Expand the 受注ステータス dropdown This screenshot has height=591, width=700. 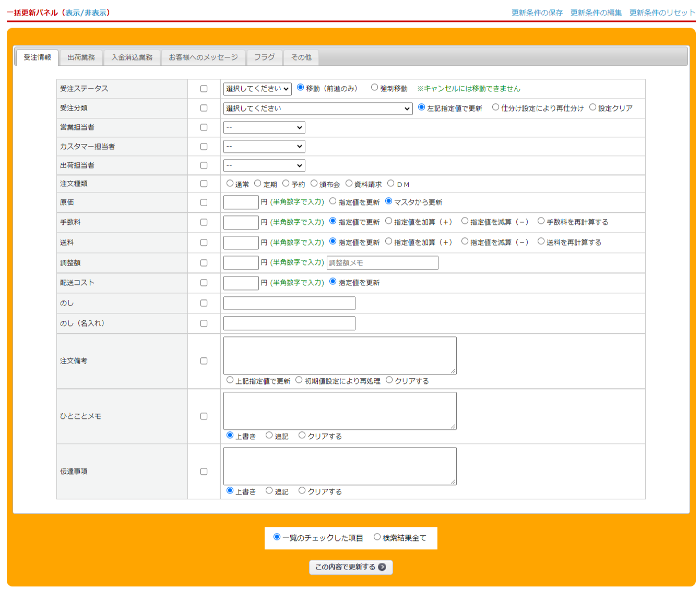257,89
